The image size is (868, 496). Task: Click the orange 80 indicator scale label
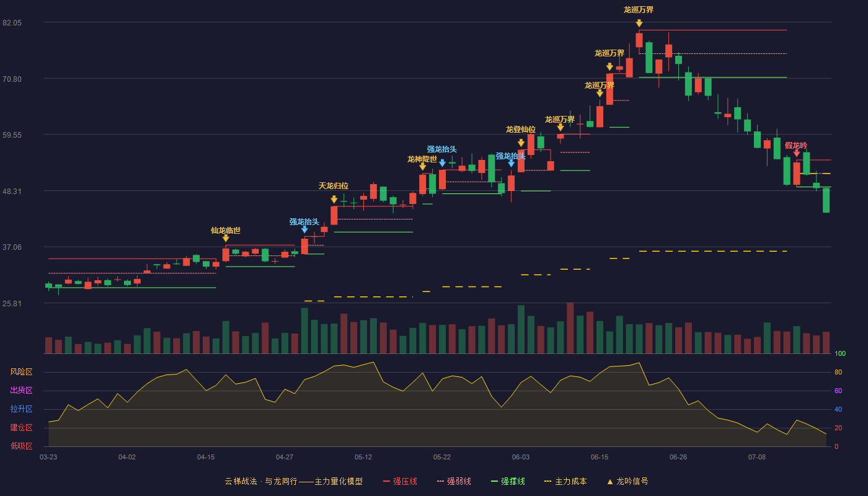tap(838, 372)
